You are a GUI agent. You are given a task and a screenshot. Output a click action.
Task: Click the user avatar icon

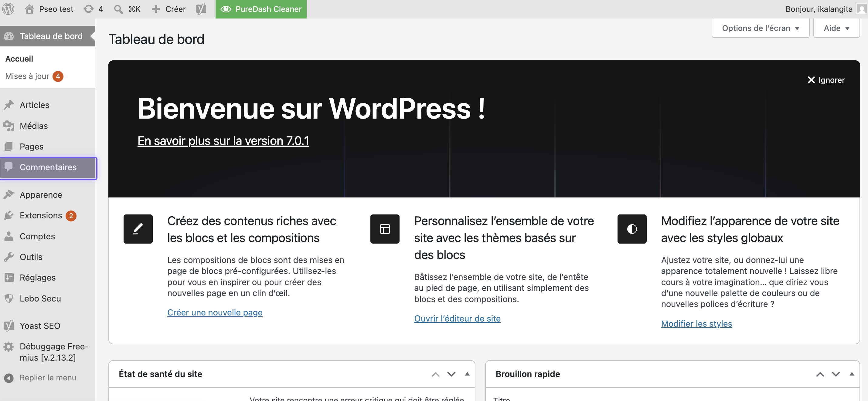[862, 9]
